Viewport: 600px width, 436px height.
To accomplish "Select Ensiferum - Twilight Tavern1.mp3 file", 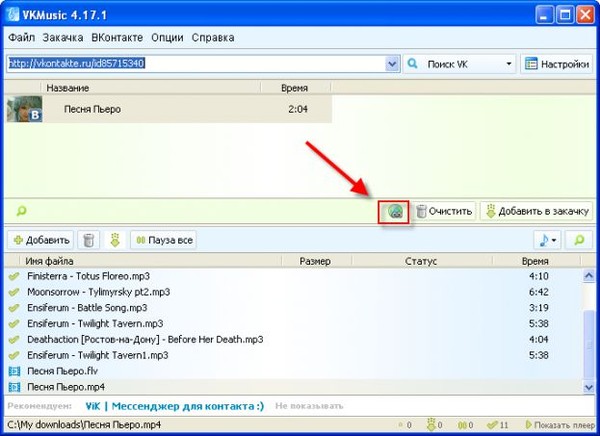I will [294, 355].
